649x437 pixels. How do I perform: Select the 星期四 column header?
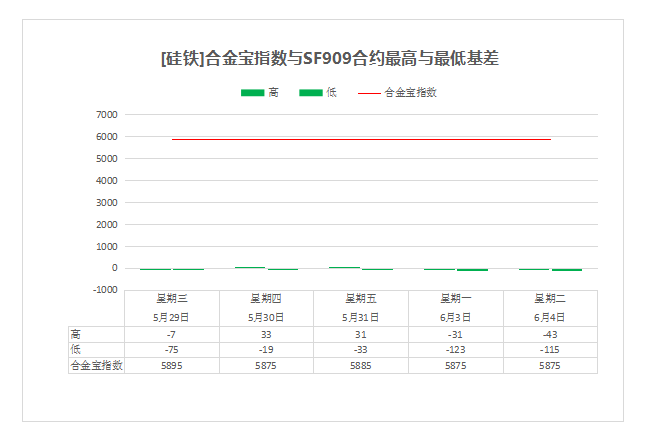click(266, 298)
